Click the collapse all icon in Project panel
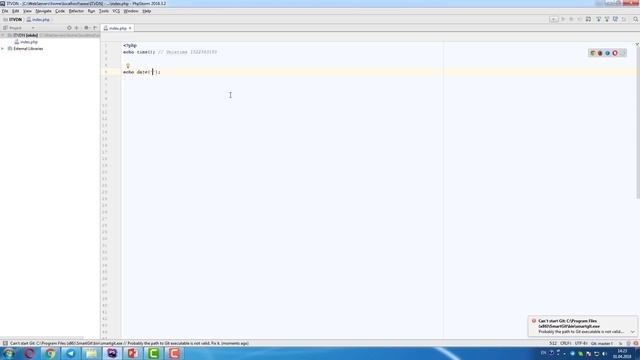The width and height of the screenshot is (640, 360). click(77, 28)
